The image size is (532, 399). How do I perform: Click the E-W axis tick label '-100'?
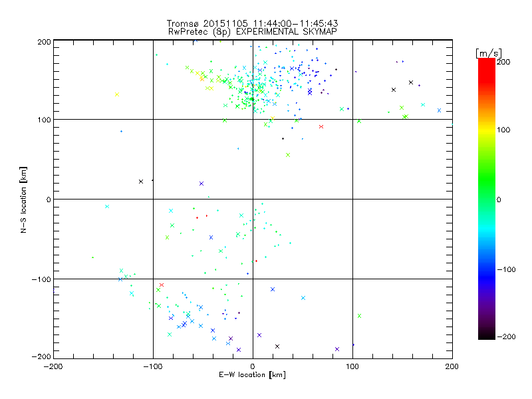click(x=153, y=366)
